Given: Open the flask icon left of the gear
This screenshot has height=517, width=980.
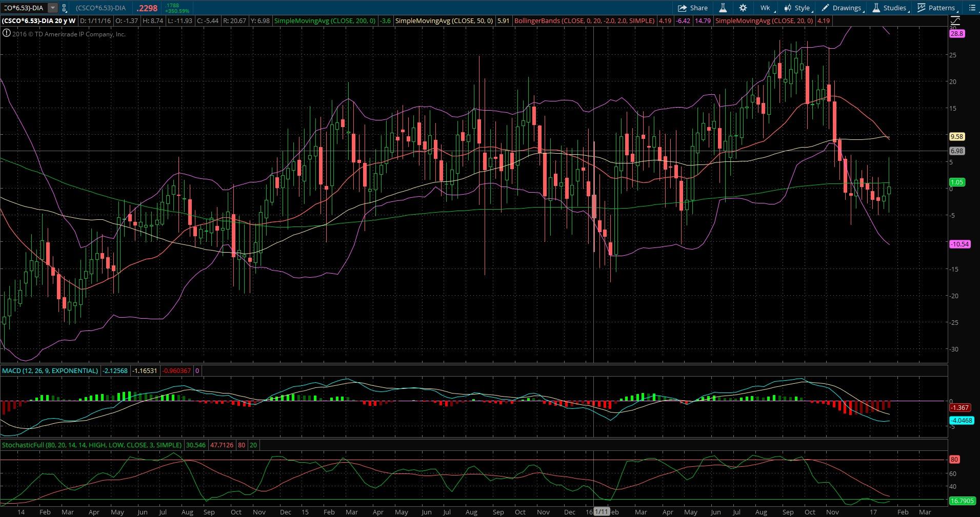Looking at the screenshot, I should pyautogui.click(x=723, y=8).
